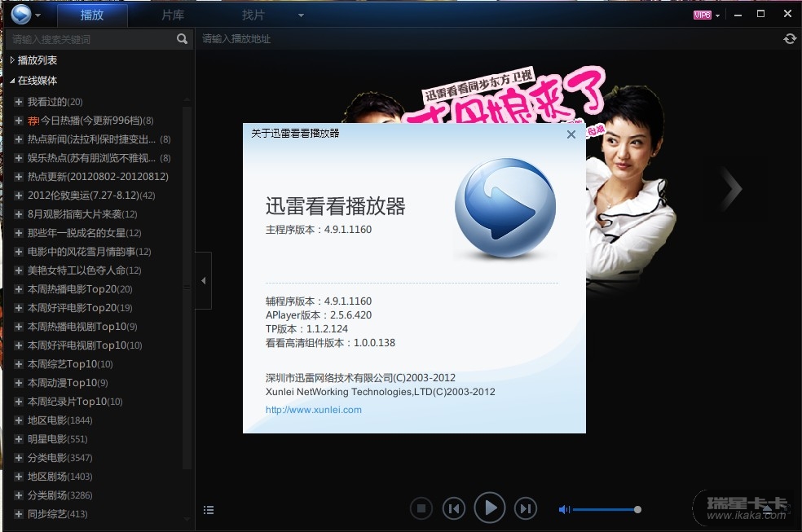Open dropdown arrow next to the logo
The height and width of the screenshot is (532, 802).
[37, 15]
